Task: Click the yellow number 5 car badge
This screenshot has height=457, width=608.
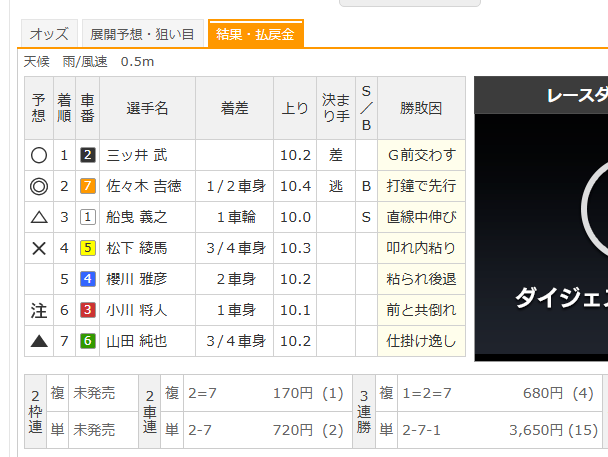Action: click(88, 248)
